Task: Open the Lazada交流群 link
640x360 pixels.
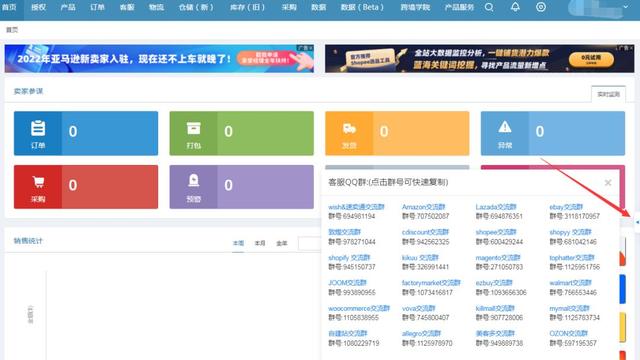Action: pyautogui.click(x=496, y=207)
